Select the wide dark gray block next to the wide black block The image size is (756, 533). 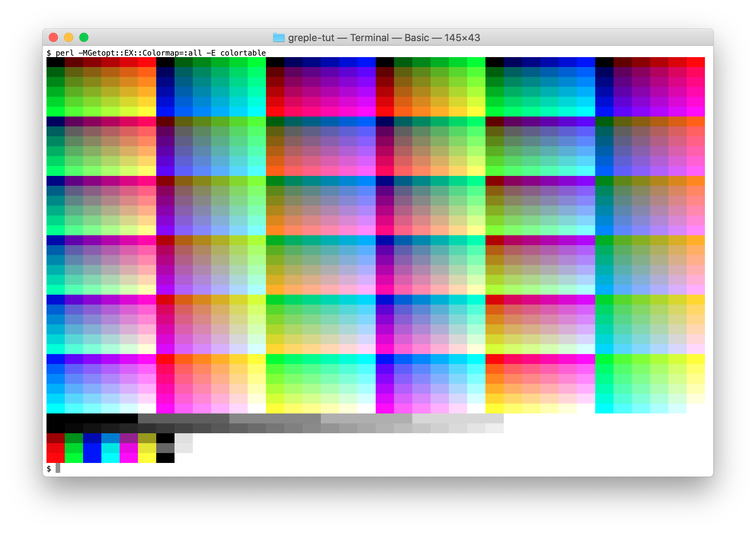[183, 418]
